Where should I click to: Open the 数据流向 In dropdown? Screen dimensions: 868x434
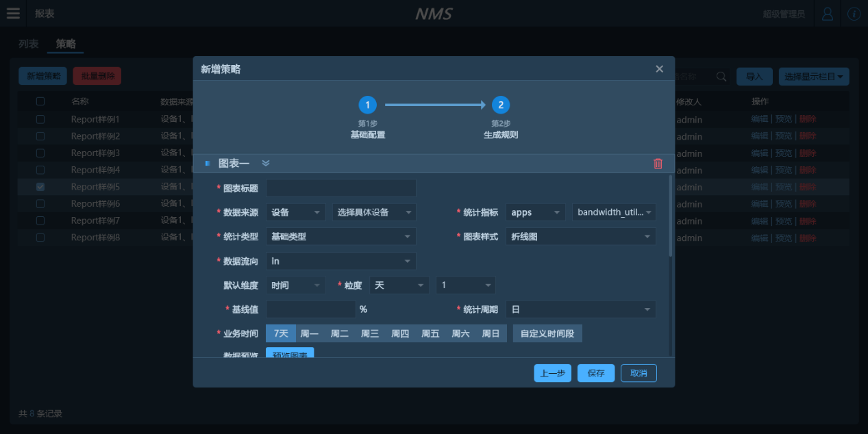pos(340,261)
